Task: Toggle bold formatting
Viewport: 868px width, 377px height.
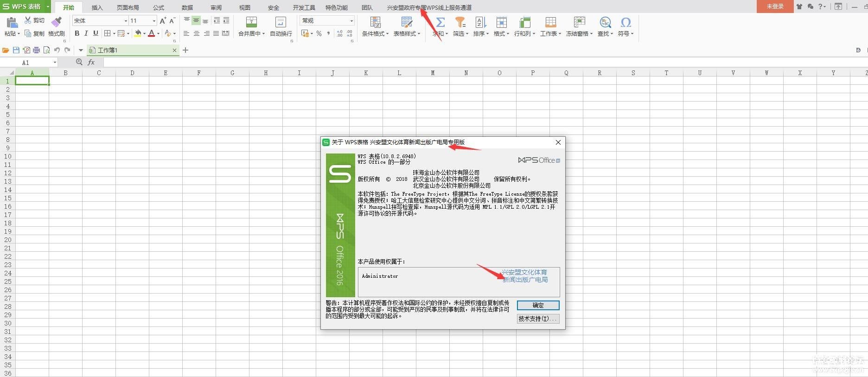Action: 77,33
